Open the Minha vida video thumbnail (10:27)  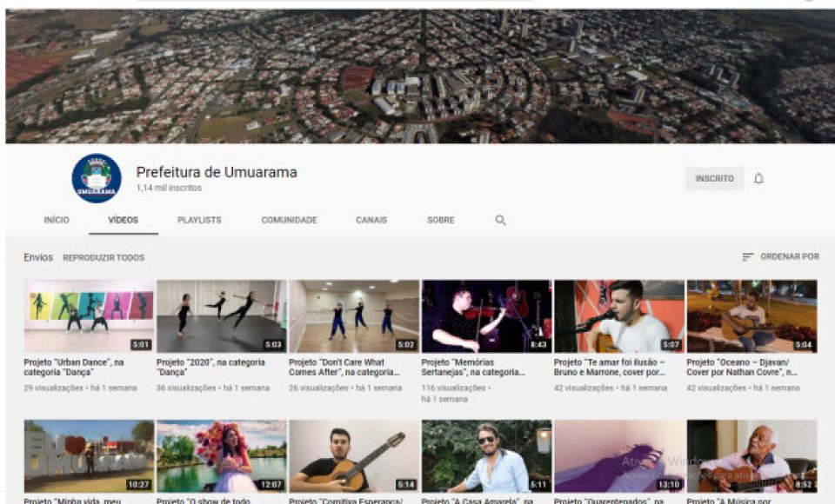coord(89,456)
